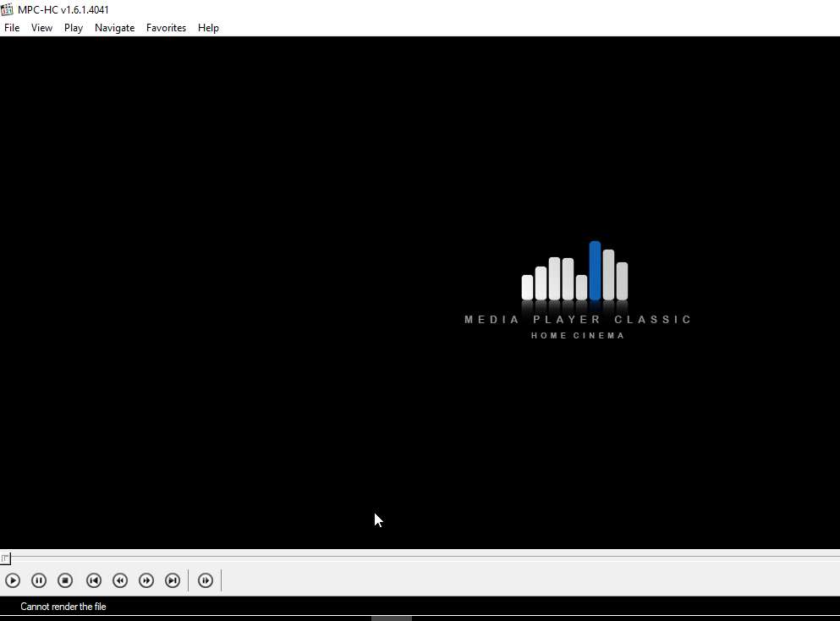Open the Help menu
Image resolution: width=840 pixels, height=621 pixels.
208,28
